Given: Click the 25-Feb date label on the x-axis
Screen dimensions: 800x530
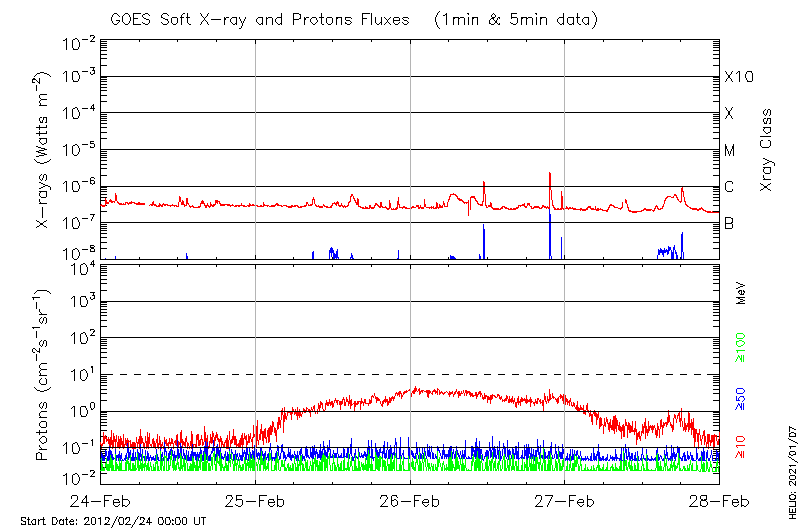Looking at the screenshot, I should tap(255, 501).
